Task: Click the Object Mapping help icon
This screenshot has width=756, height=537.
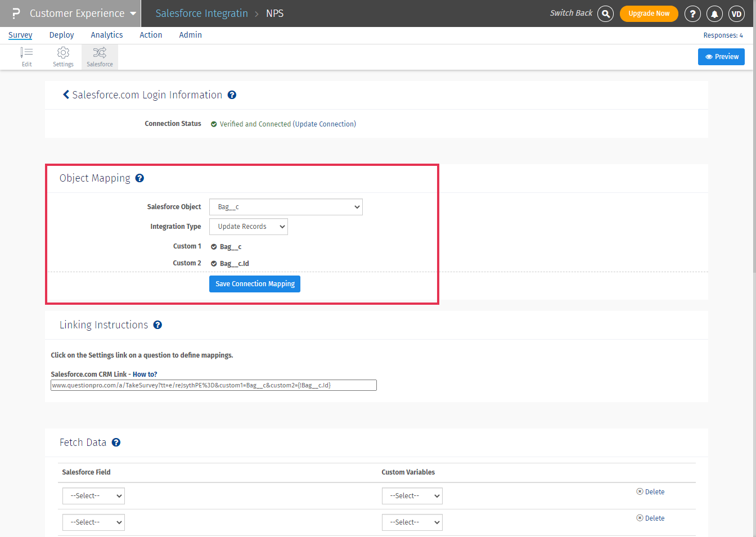Action: point(139,178)
